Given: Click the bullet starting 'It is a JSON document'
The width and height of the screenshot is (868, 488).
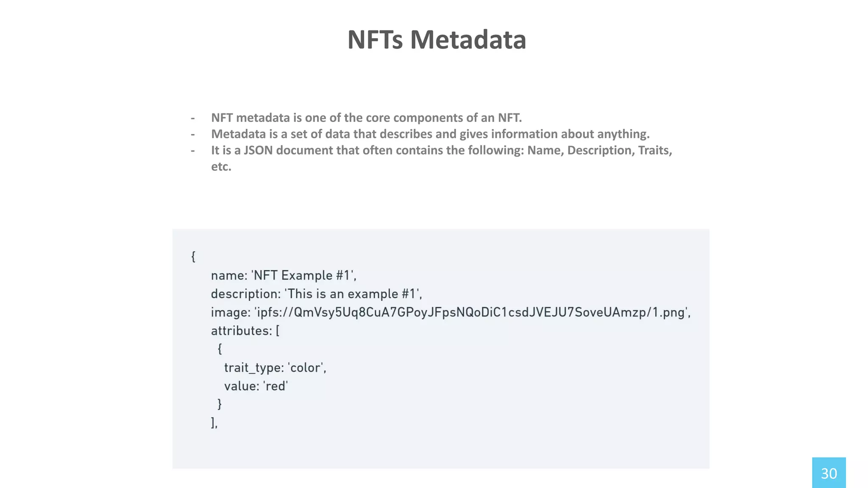Looking at the screenshot, I should click(441, 150).
